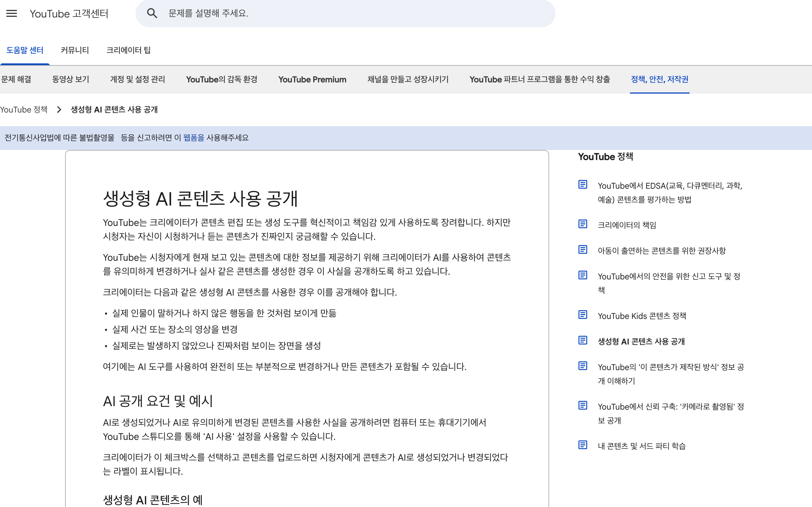Viewport: 812px width, 507px height.
Task: Click article icon beside 크리에이터의 책임
Action: point(583,224)
